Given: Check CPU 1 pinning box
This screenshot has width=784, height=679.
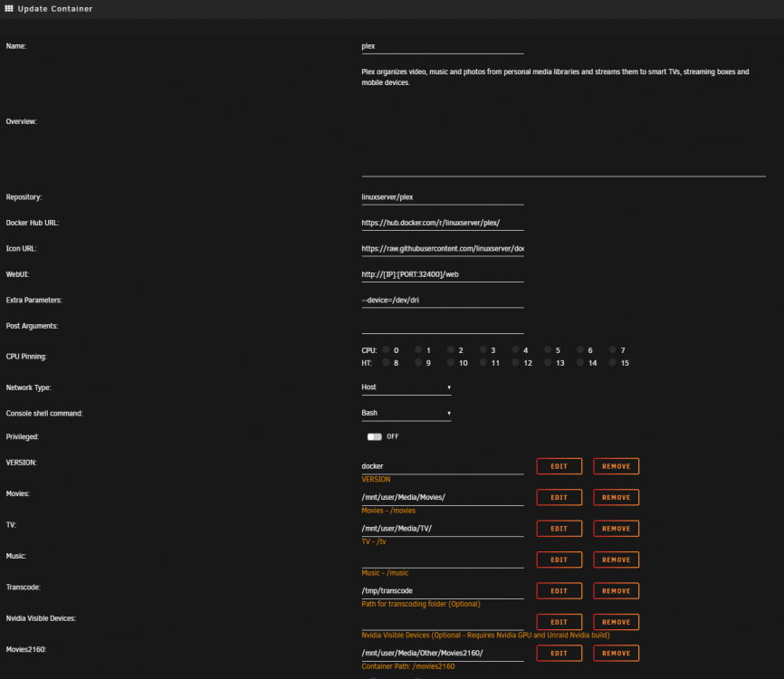Looking at the screenshot, I should pyautogui.click(x=418, y=349).
